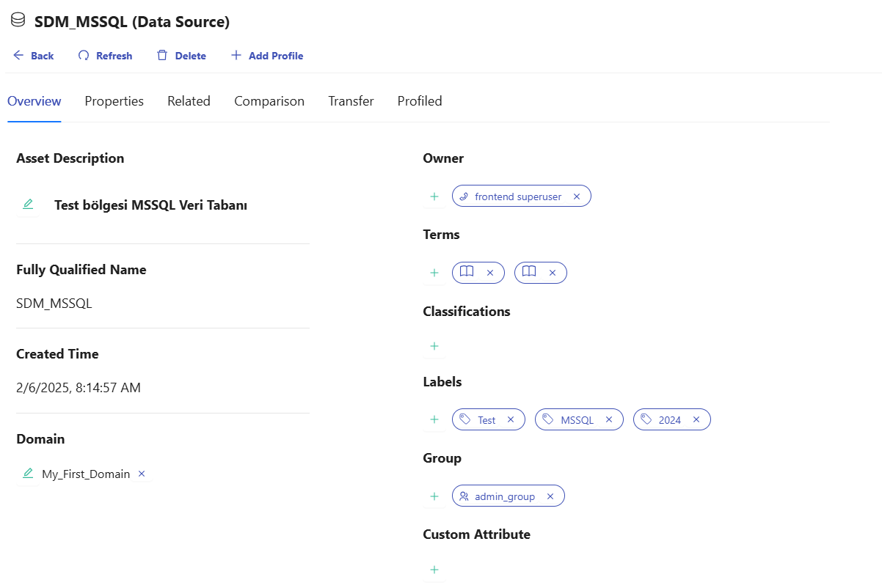Remove the 2024 label
The image size is (882, 588).
click(696, 420)
